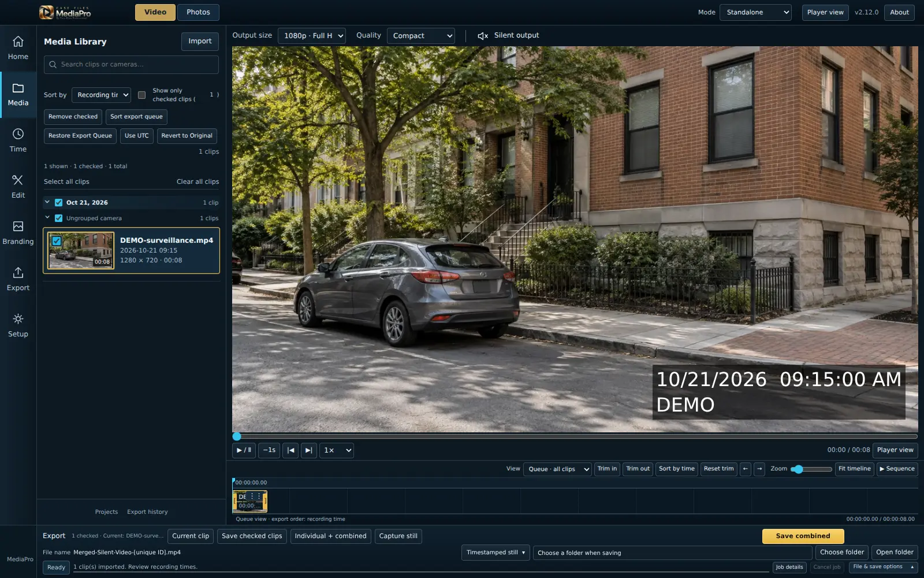Click Remove checked button
Viewport: 924px width, 578px height.
point(73,117)
